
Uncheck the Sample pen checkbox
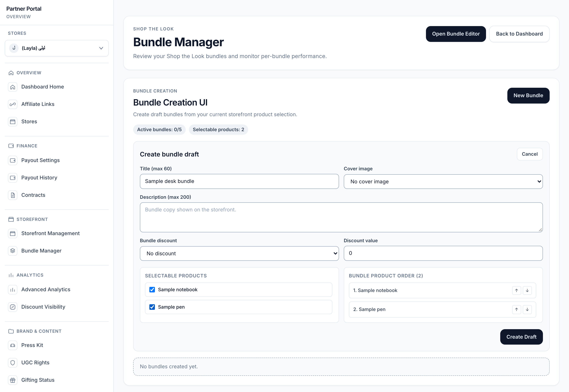pyautogui.click(x=152, y=307)
